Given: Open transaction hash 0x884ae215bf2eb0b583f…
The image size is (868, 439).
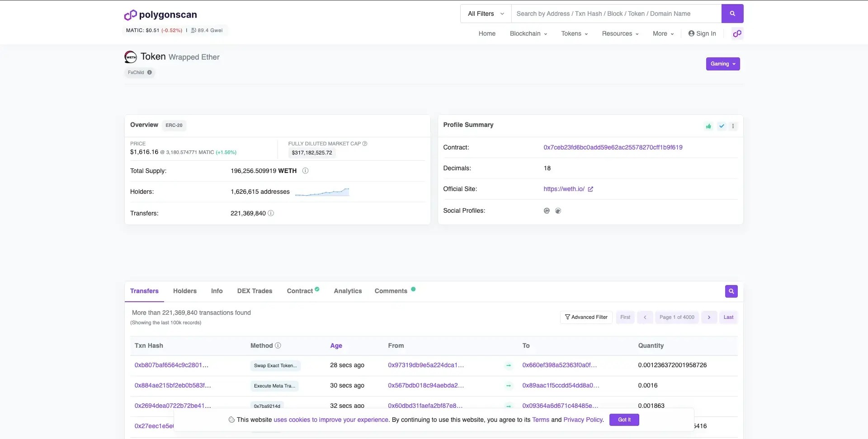Looking at the screenshot, I should [173, 386].
